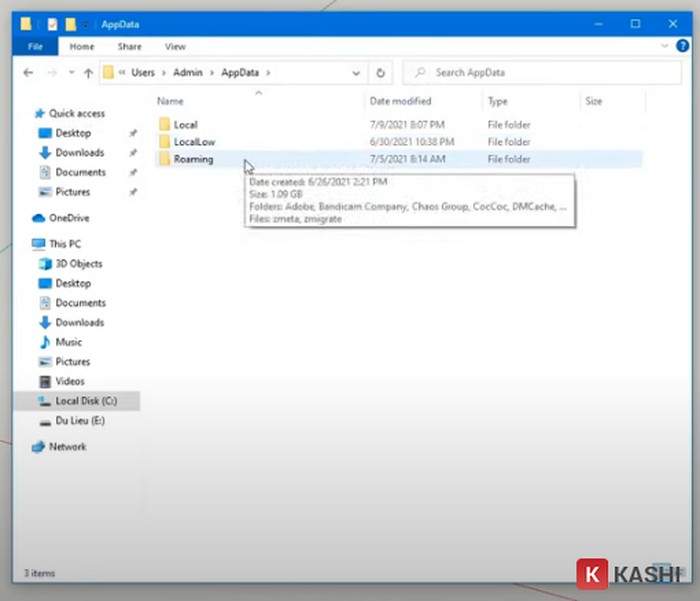Open pinned Downloads under Quick access

[x=80, y=153]
